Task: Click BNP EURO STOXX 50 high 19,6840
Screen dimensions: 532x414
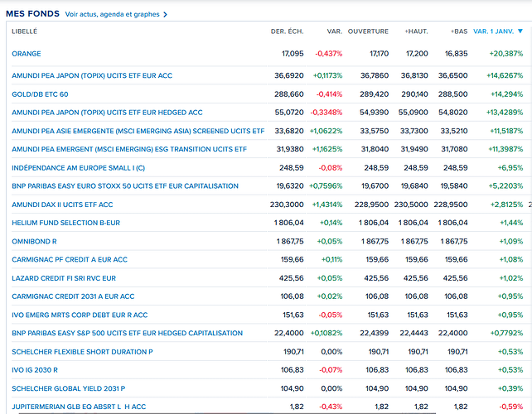Action: 414,185
